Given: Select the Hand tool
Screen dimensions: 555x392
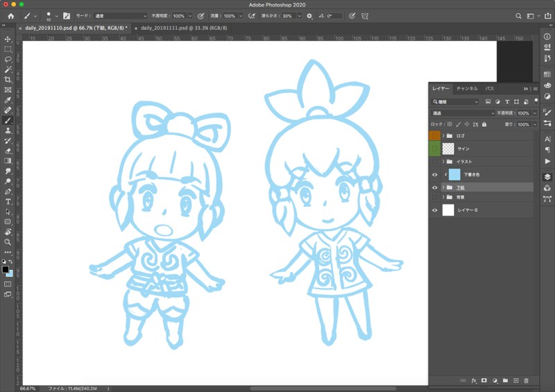Looking at the screenshot, I should (x=8, y=232).
